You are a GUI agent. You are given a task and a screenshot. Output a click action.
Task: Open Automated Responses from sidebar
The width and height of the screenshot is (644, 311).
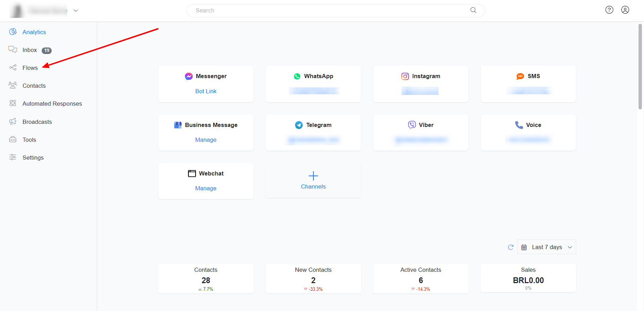52,104
